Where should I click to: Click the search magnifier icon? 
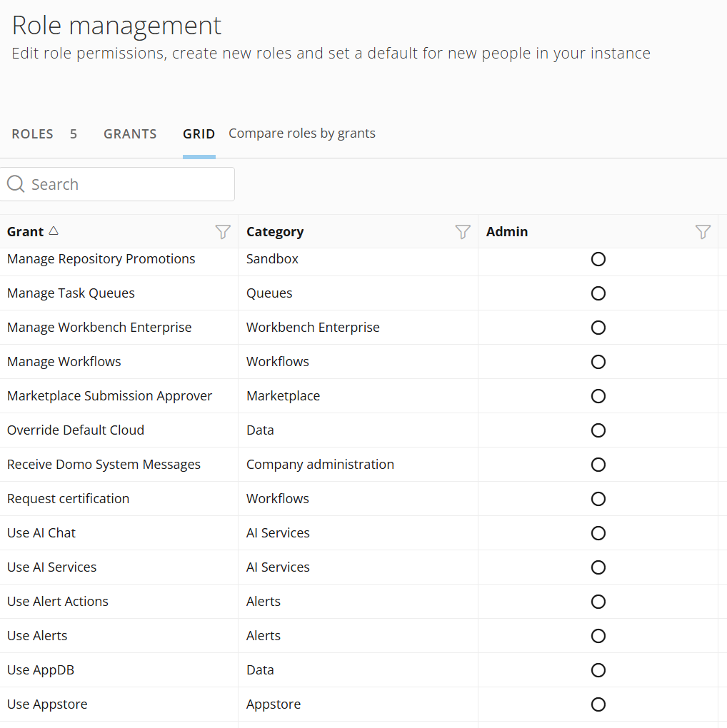pos(16,184)
